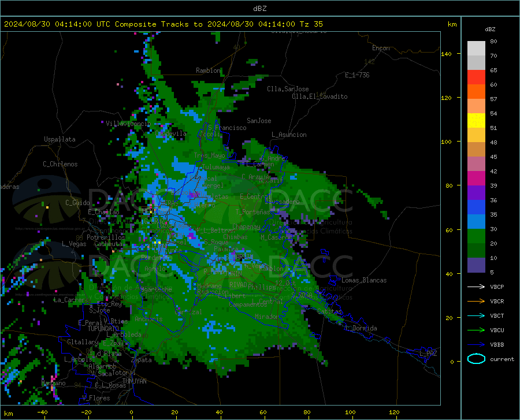Click the VBCU legend label

coord(497,330)
